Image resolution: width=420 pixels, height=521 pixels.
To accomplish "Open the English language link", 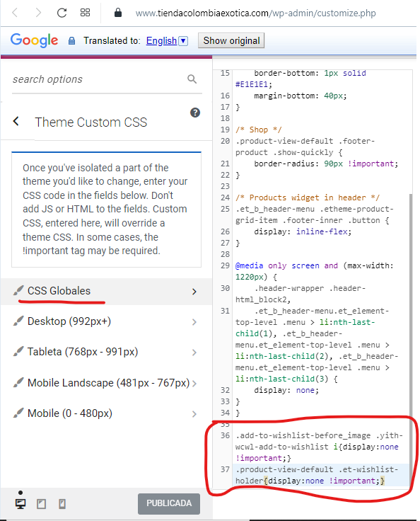I will coord(161,40).
